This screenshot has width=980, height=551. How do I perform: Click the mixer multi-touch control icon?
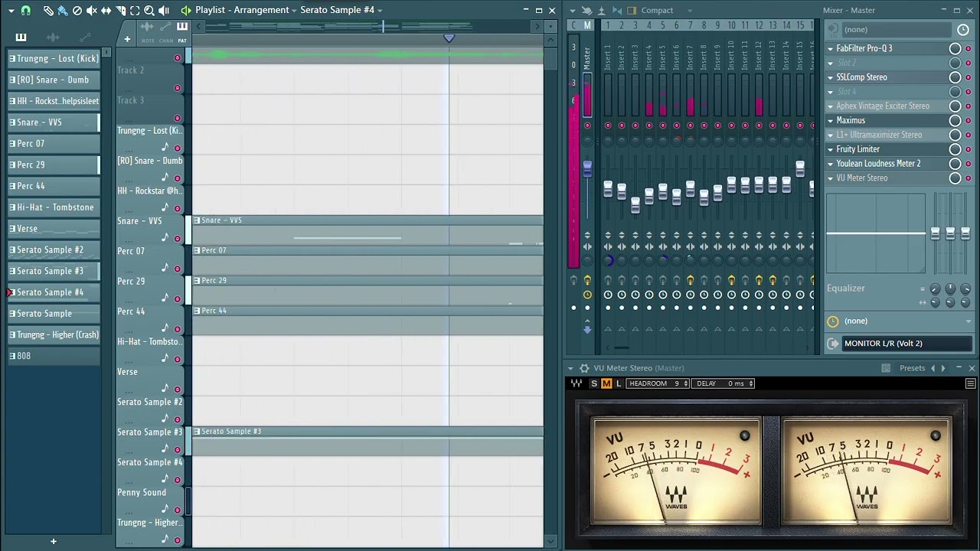coord(586,11)
